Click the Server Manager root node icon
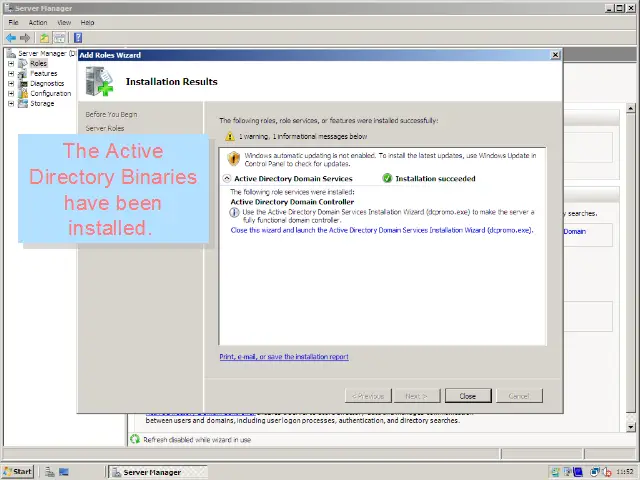Screen dimensions: 640x480 (11, 53)
